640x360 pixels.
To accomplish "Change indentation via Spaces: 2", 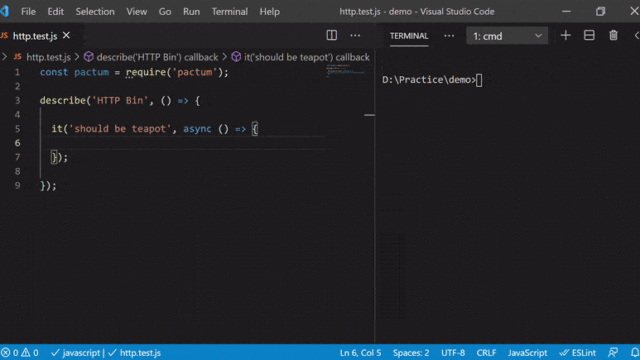I will pos(411,353).
